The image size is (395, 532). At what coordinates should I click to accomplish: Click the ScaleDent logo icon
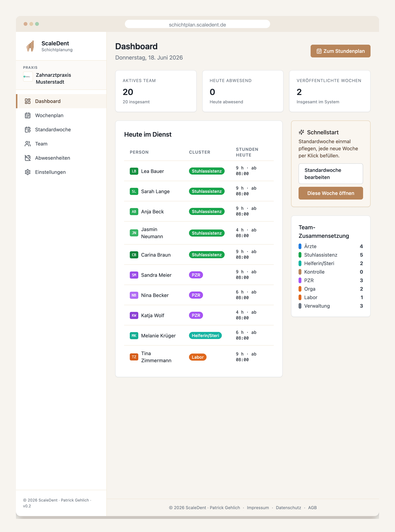tap(30, 46)
